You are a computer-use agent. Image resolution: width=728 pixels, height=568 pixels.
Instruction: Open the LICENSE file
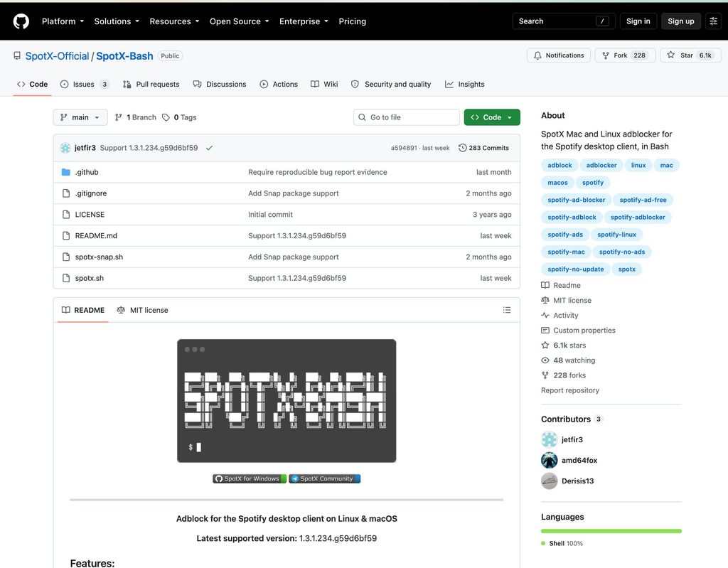click(90, 215)
